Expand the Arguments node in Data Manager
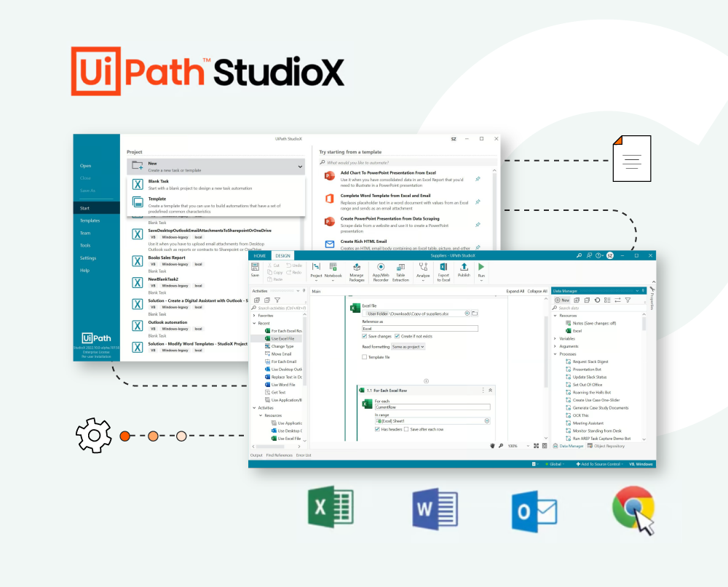This screenshot has width=728, height=587. tap(555, 346)
